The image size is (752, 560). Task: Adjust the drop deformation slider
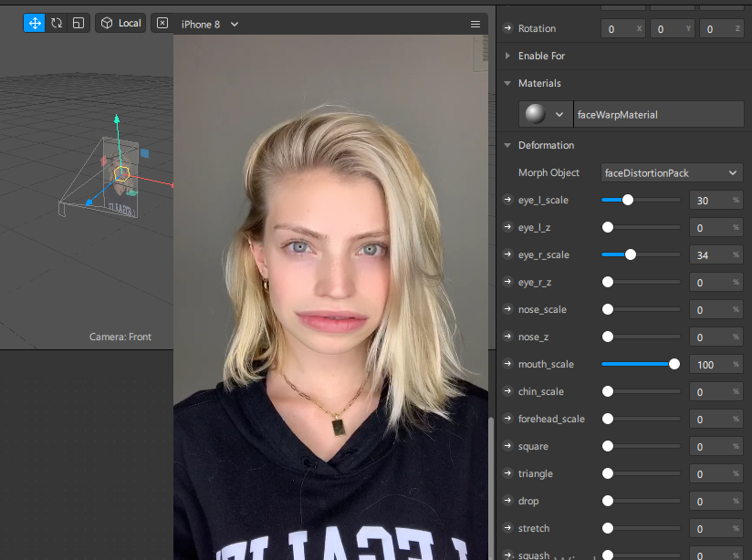point(642,501)
